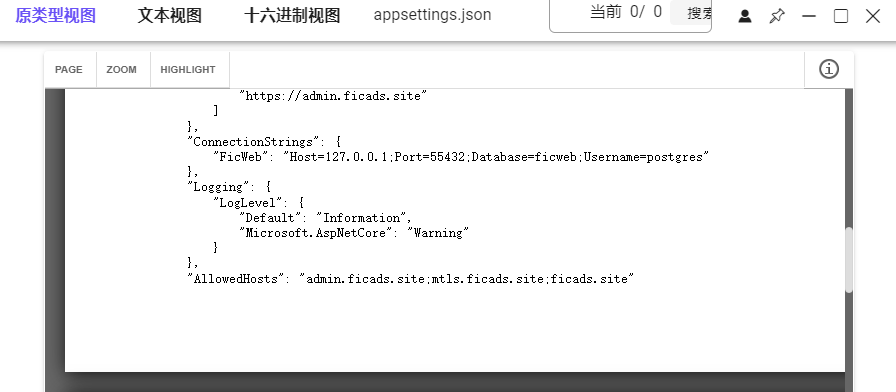
Task: Click the 搜索 search input field
Action: point(691,13)
